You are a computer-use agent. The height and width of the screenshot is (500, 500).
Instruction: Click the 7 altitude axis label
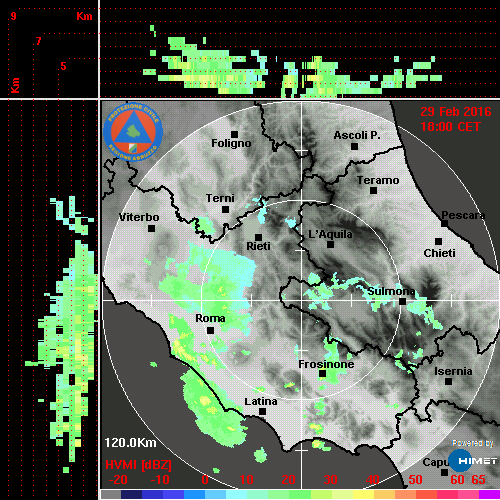(39, 41)
